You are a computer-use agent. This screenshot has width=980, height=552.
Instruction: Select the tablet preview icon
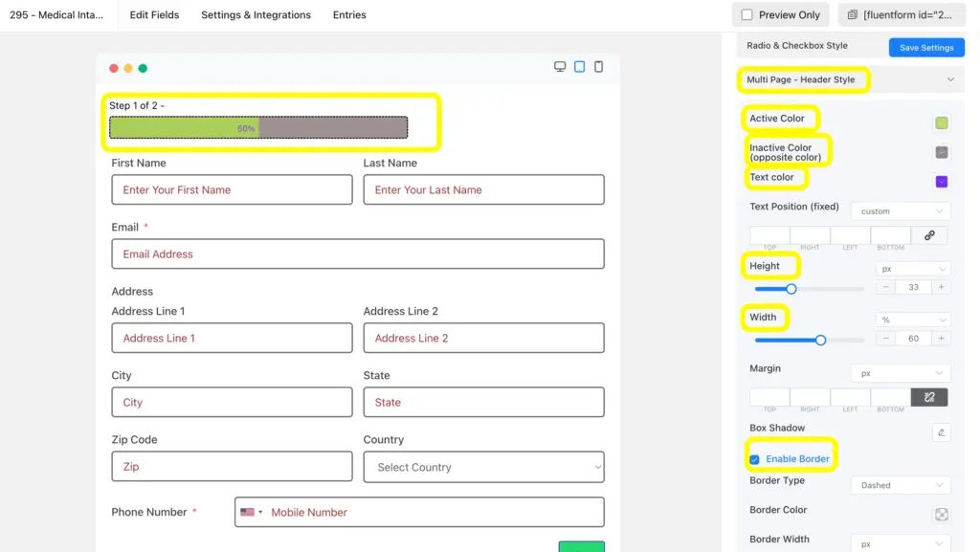pos(579,67)
